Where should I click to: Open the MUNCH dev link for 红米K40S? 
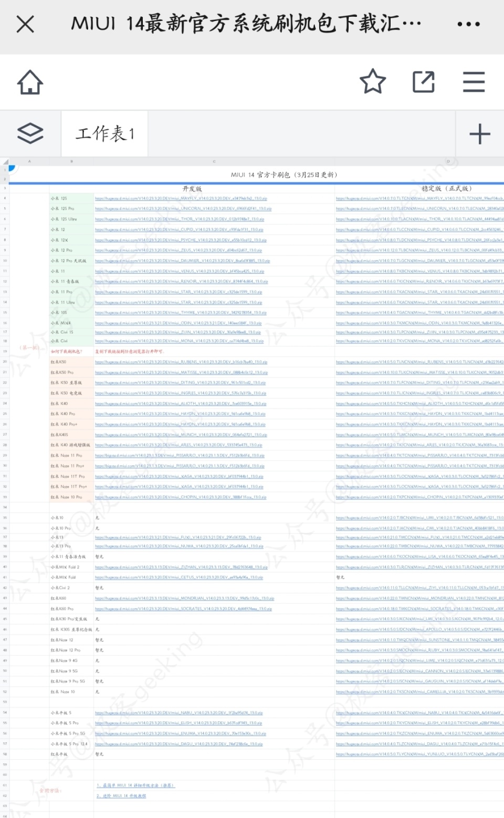181,434
